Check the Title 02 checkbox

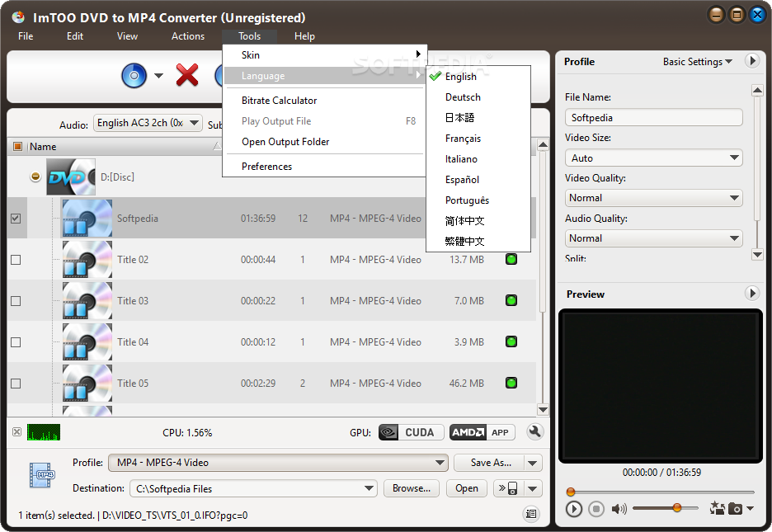coord(16,259)
